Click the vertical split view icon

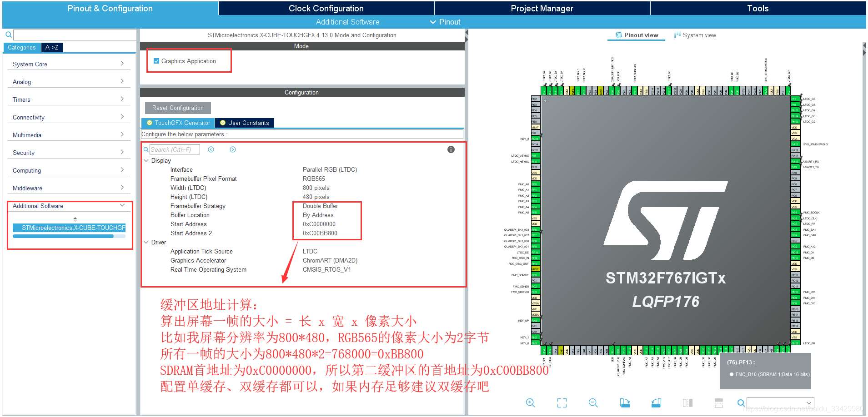[687, 403]
